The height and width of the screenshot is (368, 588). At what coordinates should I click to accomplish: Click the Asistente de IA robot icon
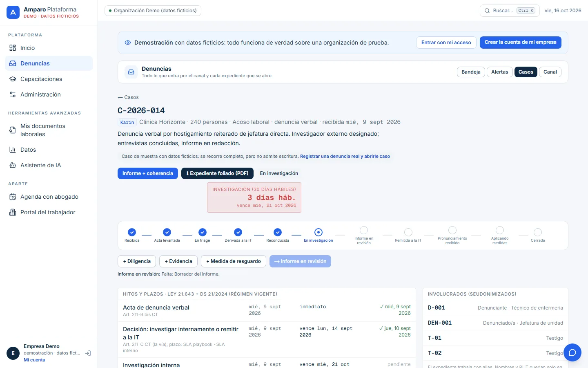click(13, 165)
